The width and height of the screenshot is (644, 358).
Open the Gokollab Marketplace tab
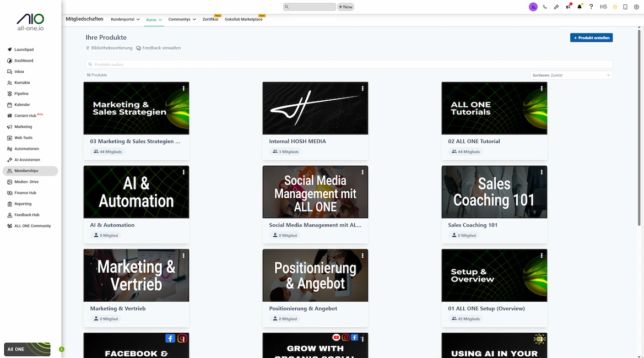243,19
